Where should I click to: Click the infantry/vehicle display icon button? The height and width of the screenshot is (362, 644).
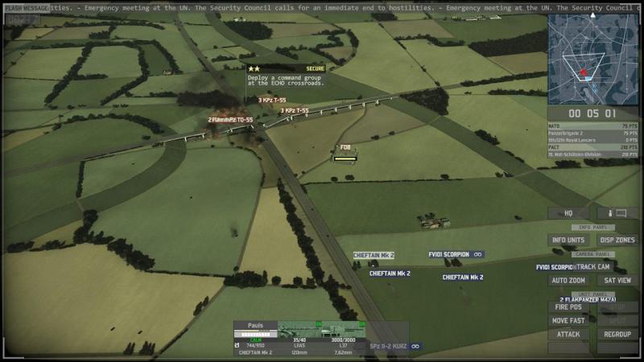[x=617, y=213]
